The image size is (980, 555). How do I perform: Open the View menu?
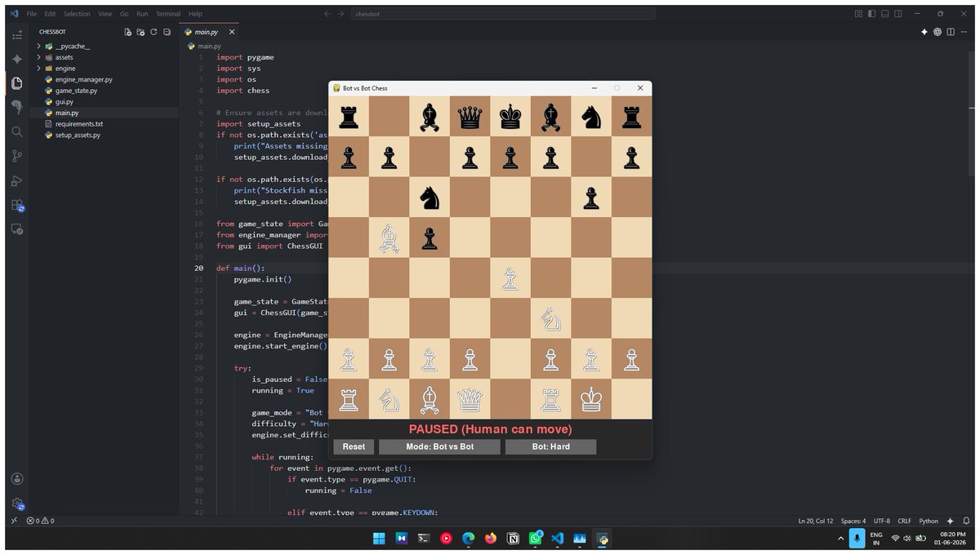[105, 14]
